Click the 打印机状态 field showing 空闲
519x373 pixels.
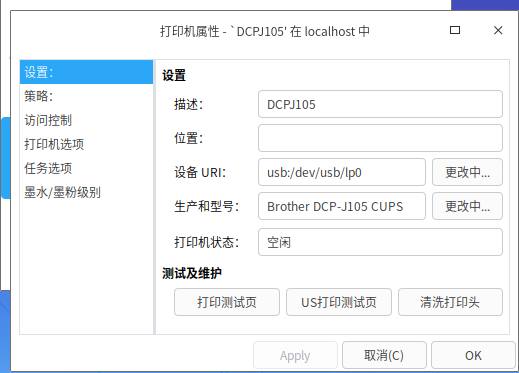click(380, 242)
